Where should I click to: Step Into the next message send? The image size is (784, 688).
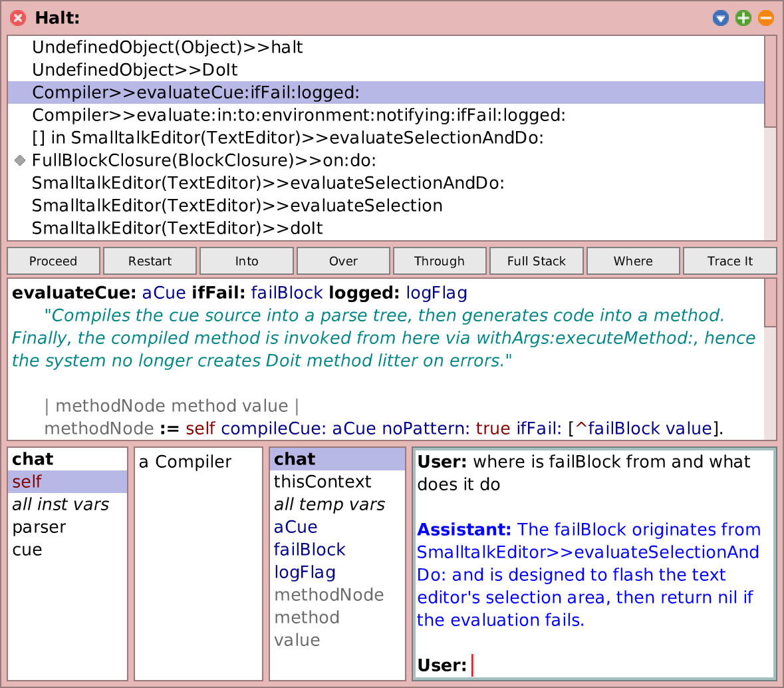pos(246,261)
